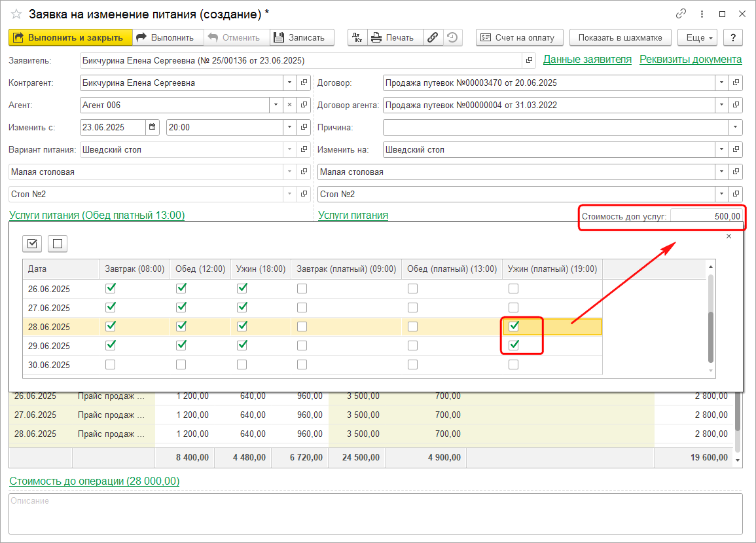Open the history clock icon
The height and width of the screenshot is (543, 756).
click(x=452, y=37)
